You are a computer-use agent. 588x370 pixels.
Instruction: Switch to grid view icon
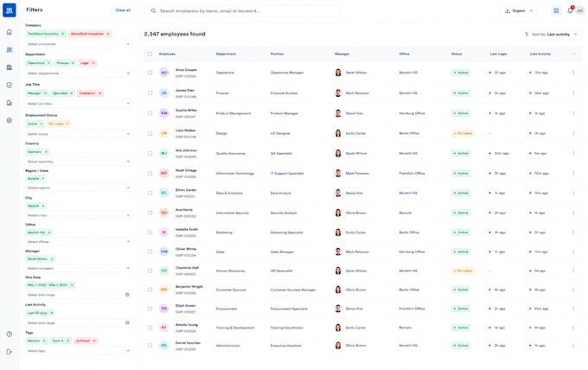pyautogui.click(x=556, y=11)
